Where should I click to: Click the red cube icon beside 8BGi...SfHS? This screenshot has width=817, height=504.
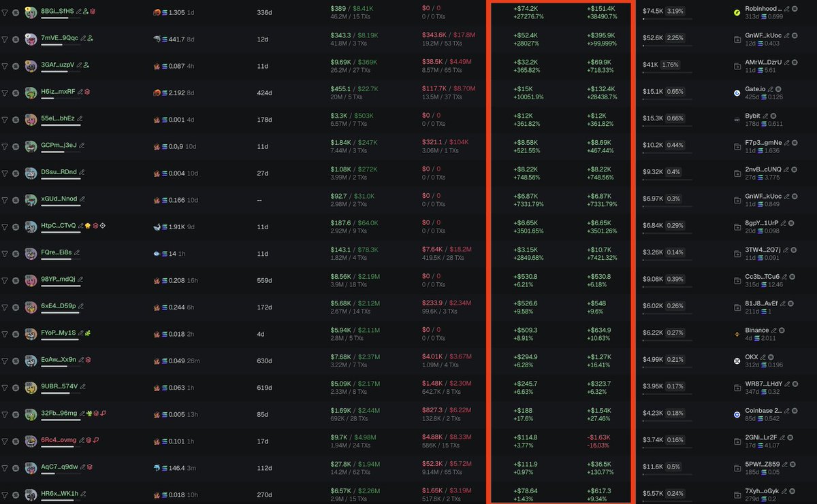93,12
